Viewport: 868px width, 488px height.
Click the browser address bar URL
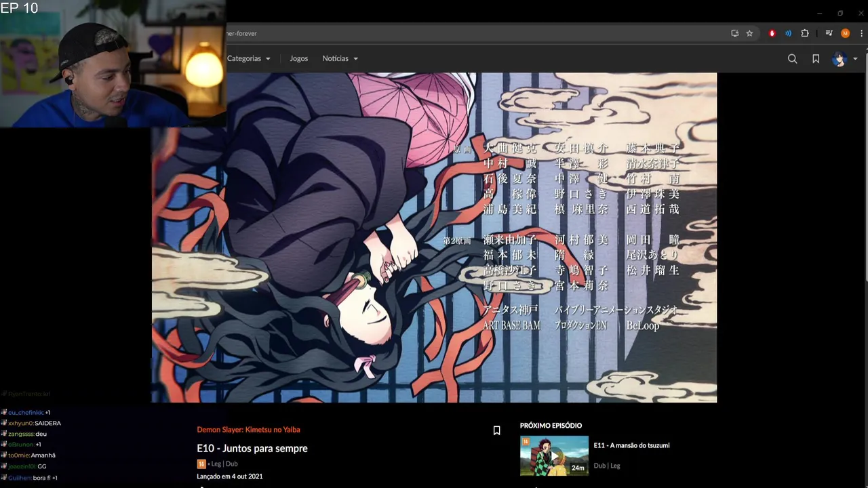(x=241, y=33)
